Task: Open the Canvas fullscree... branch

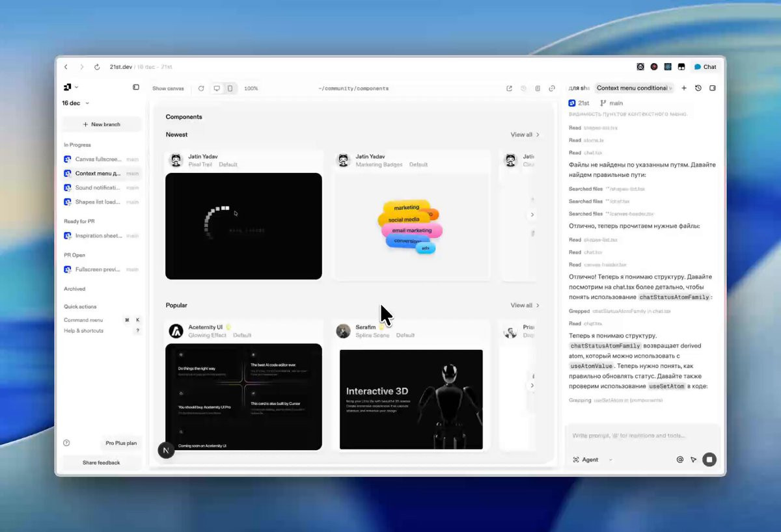Action: (102, 159)
